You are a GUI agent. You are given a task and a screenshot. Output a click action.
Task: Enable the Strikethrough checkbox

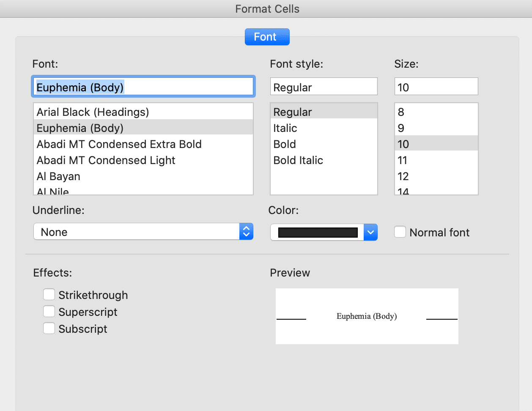[49, 295]
